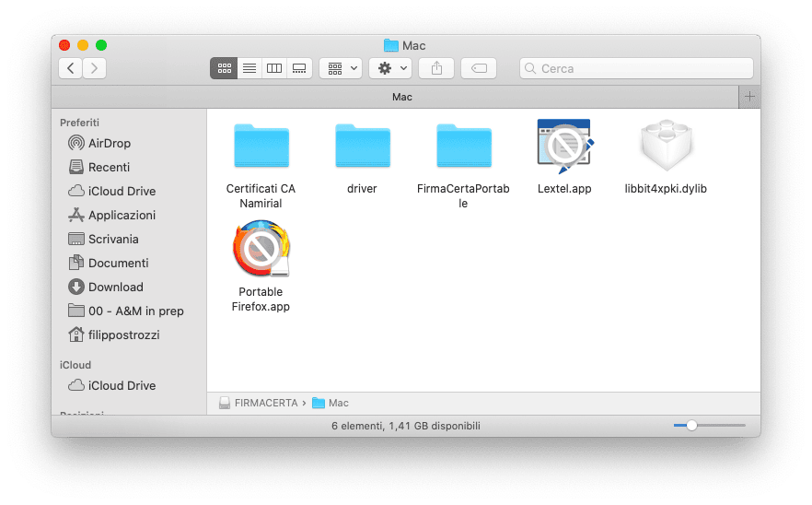Open Download in the sidebar
The width and height of the screenshot is (812, 505).
click(106, 287)
